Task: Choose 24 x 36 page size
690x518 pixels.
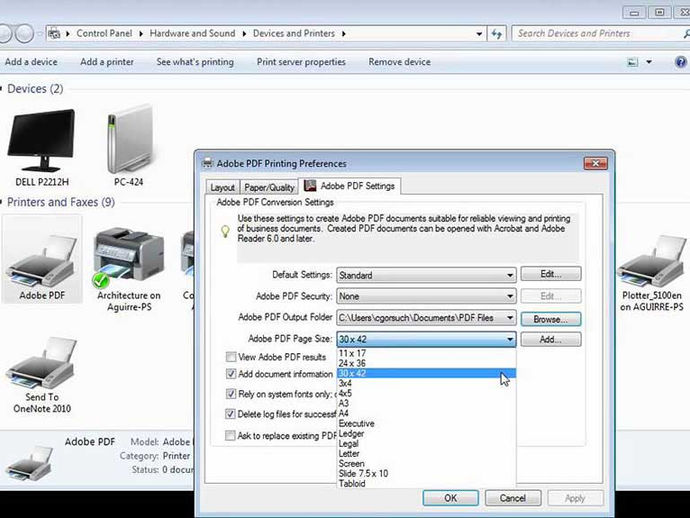Action: [x=426, y=364]
